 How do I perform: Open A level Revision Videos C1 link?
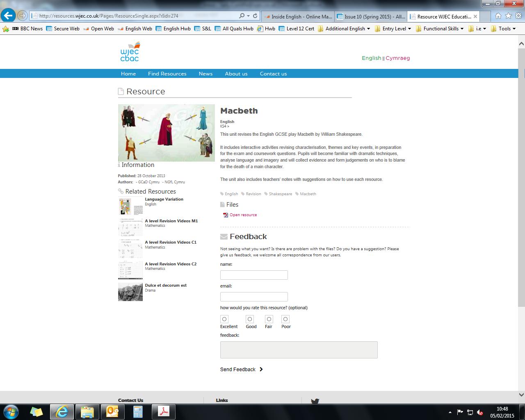[x=171, y=242]
